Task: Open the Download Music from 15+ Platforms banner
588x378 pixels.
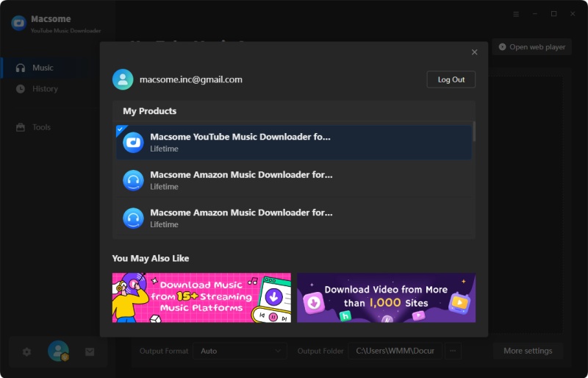Action: coord(201,298)
